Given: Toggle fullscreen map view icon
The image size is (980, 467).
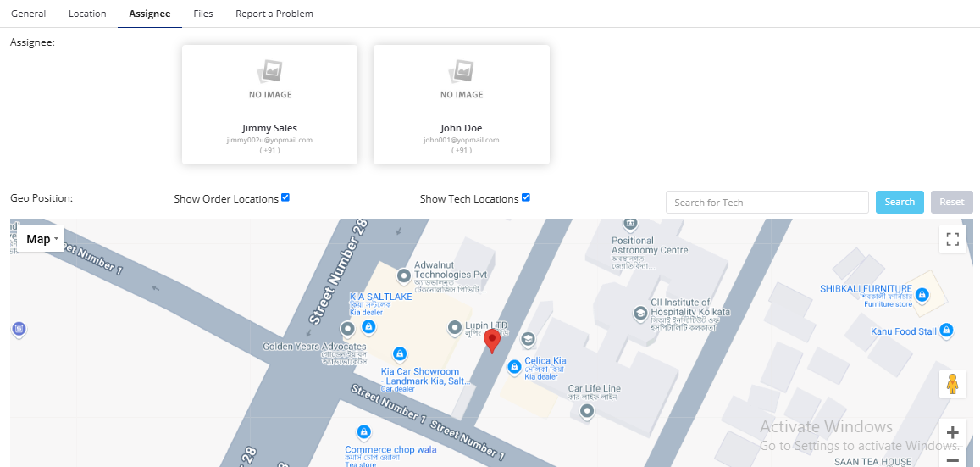Looking at the screenshot, I should coord(953,240).
